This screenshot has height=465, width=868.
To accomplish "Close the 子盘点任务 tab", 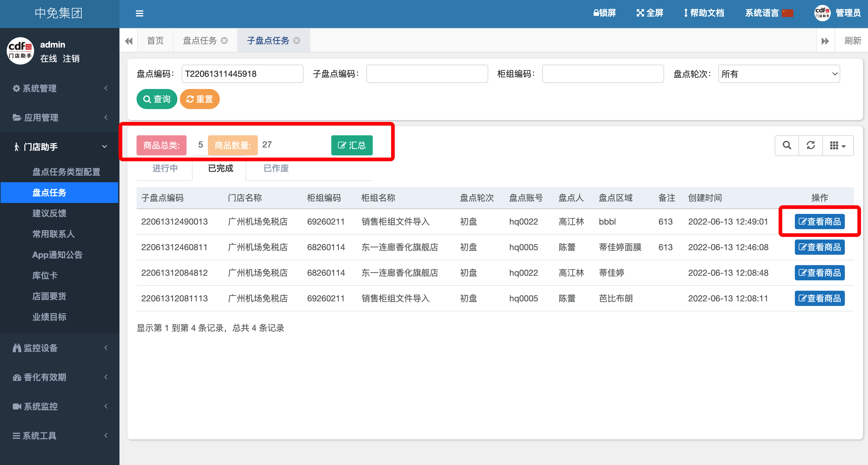I will 297,41.
